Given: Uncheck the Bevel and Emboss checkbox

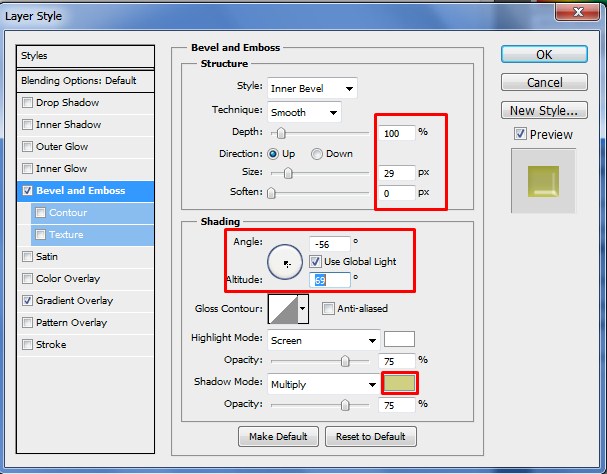Looking at the screenshot, I should pyautogui.click(x=27, y=191).
